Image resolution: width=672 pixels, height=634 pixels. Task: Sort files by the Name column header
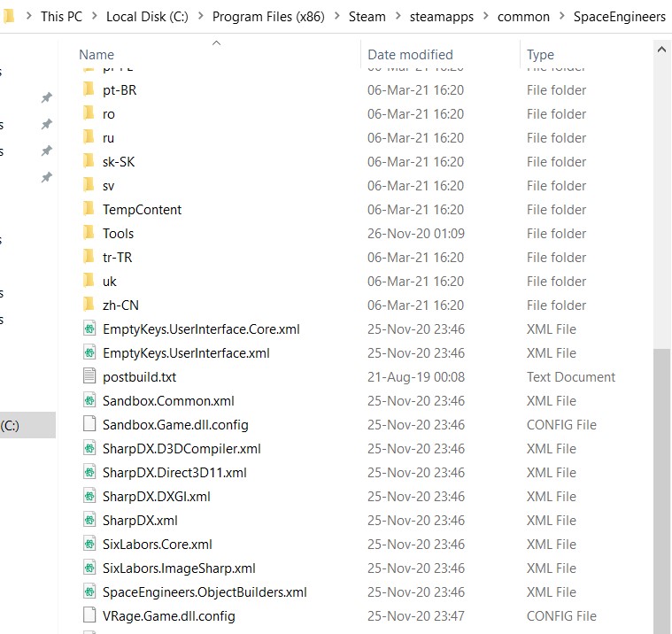[97, 55]
